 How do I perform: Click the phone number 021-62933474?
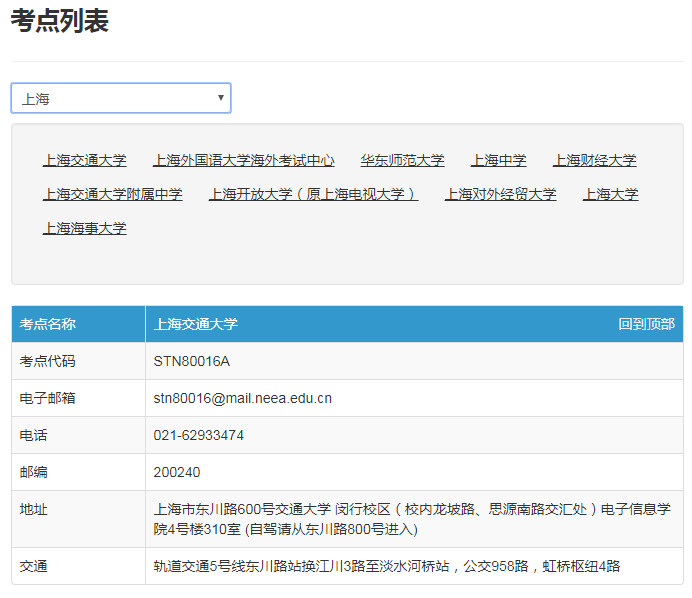click(199, 435)
